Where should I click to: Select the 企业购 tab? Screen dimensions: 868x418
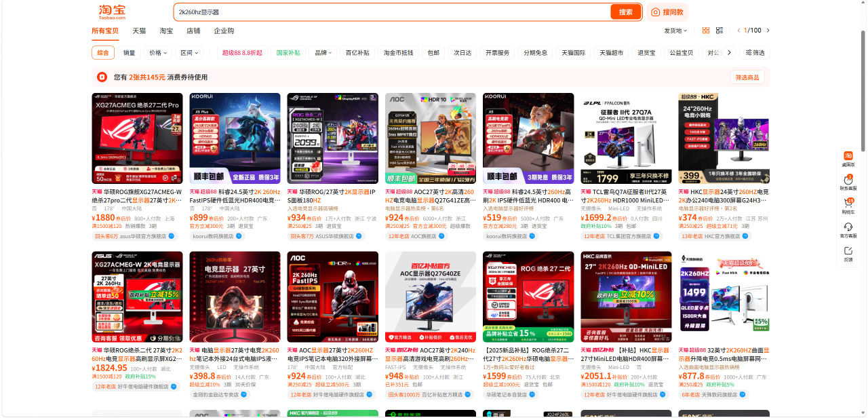[224, 31]
